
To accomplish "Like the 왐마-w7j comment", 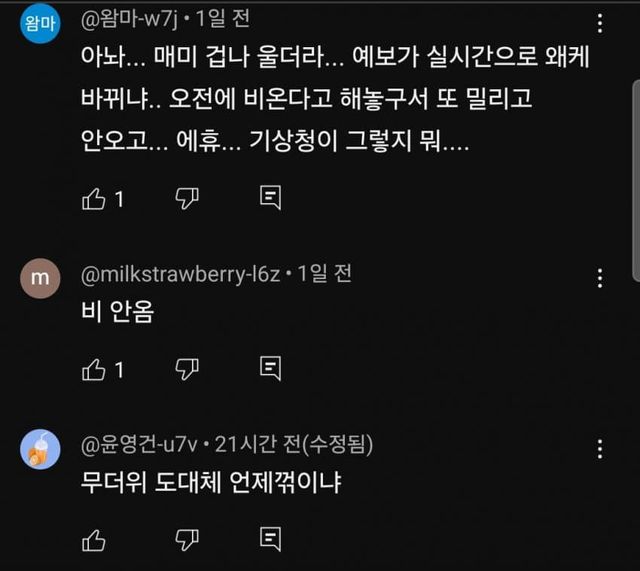I will (x=94, y=199).
